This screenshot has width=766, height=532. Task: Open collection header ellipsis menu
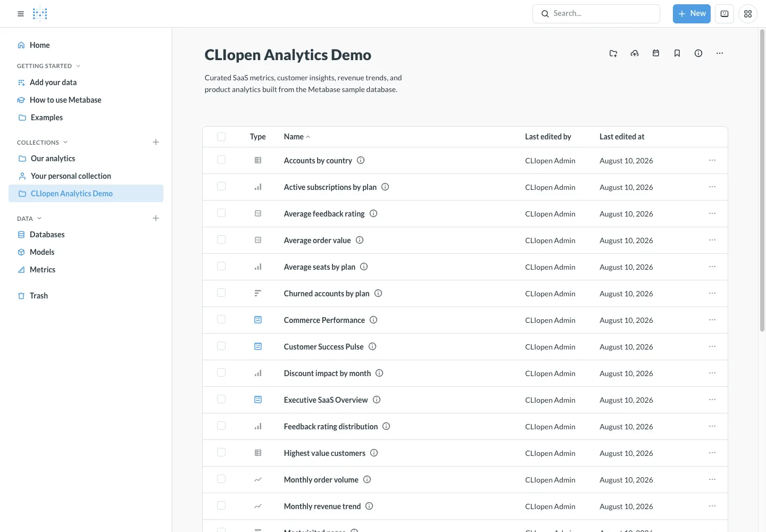click(720, 53)
